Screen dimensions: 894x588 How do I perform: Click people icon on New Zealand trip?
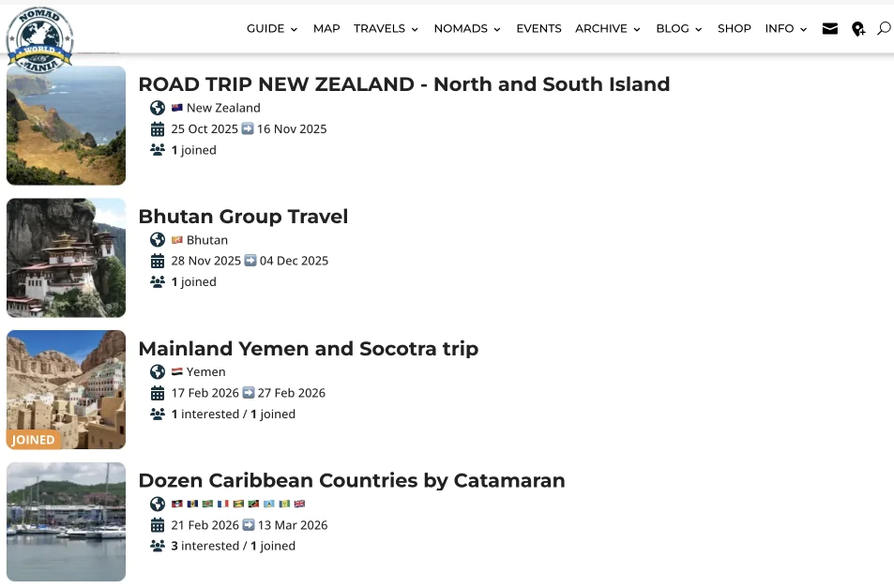point(158,150)
